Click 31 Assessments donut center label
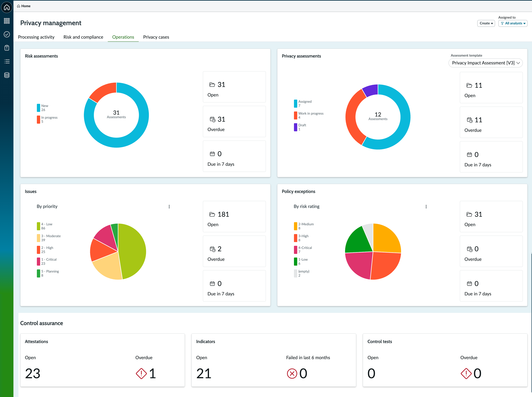 (116, 114)
